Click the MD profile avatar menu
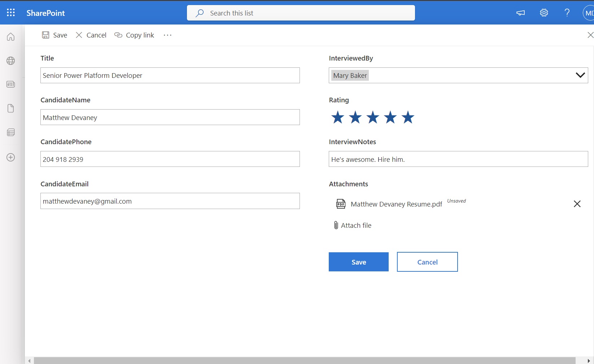Image resolution: width=594 pixels, height=364 pixels. (x=589, y=13)
